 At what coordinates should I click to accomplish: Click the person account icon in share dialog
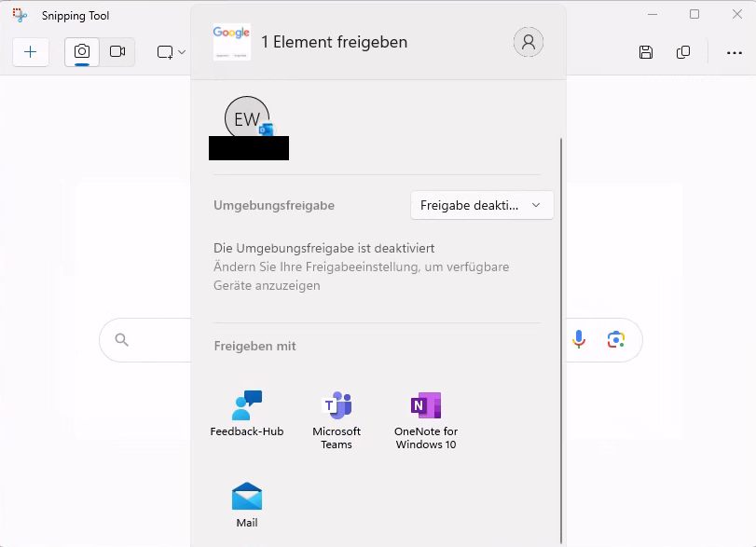(528, 42)
